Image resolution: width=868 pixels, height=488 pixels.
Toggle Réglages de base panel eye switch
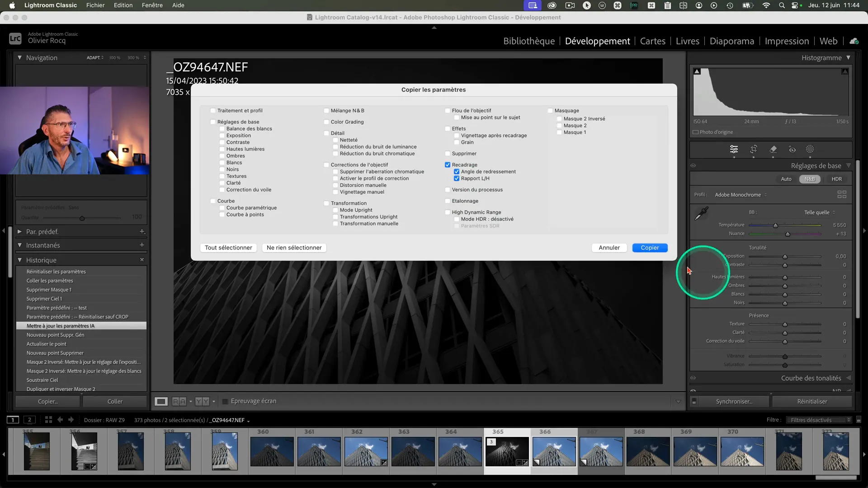point(693,165)
